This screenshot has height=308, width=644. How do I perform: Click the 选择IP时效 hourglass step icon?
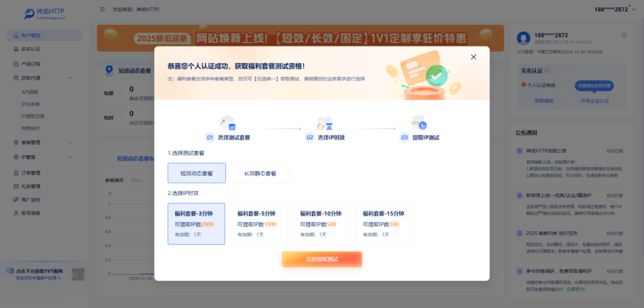point(325,123)
